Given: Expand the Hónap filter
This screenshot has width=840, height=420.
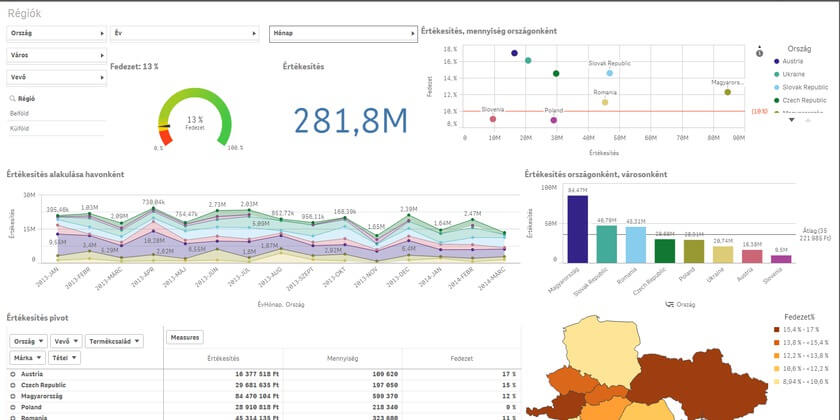Looking at the screenshot, I should pyautogui.click(x=342, y=33).
